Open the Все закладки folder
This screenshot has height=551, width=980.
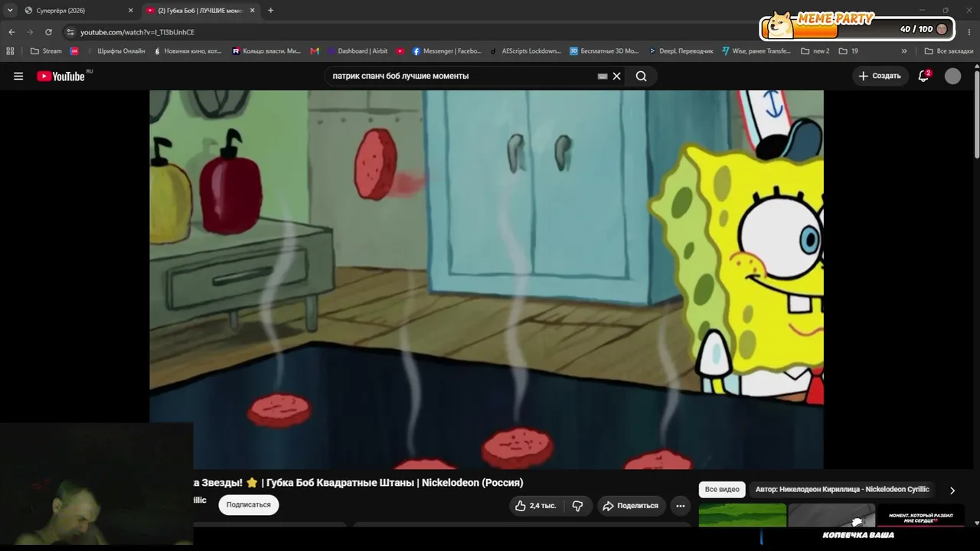pos(949,51)
